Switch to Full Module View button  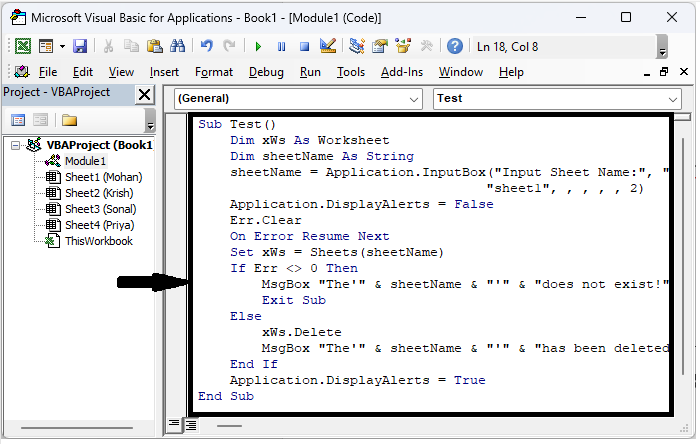click(191, 425)
